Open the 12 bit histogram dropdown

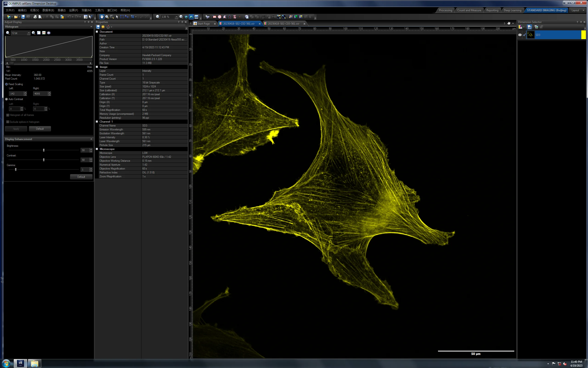click(x=29, y=33)
